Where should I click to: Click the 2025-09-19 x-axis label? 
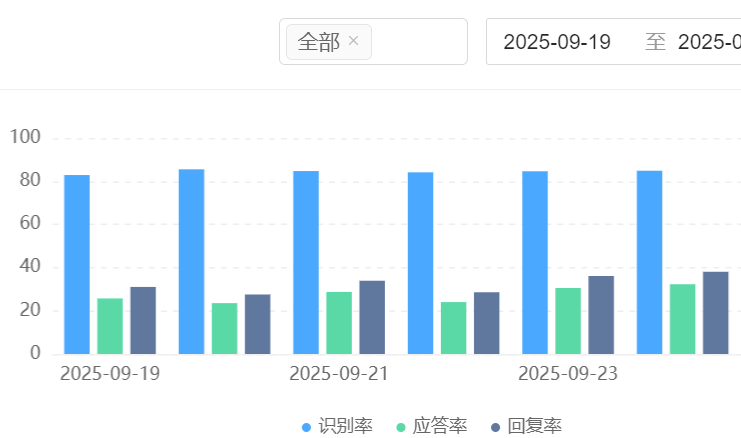tap(110, 374)
